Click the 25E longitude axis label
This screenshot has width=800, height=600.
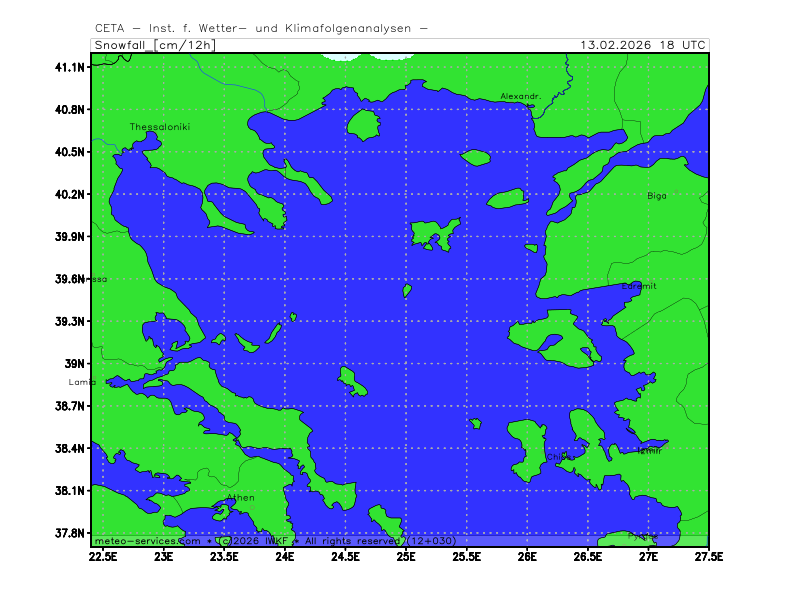click(x=406, y=555)
